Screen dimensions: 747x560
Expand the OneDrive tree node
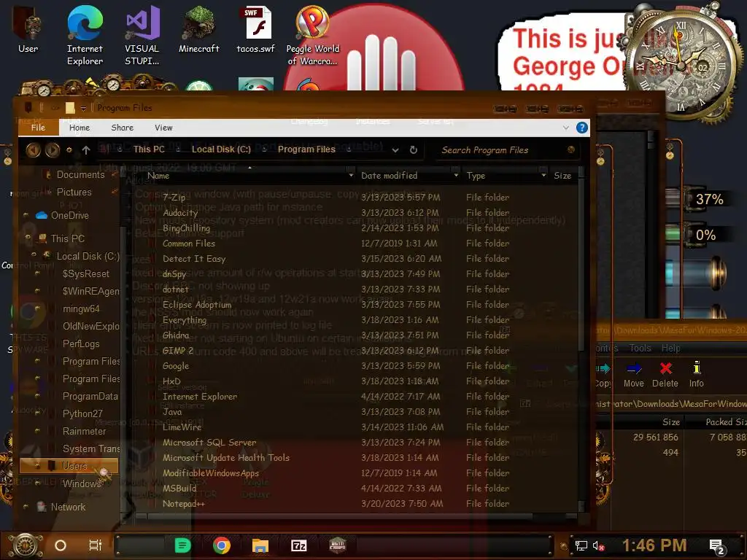(x=26, y=216)
